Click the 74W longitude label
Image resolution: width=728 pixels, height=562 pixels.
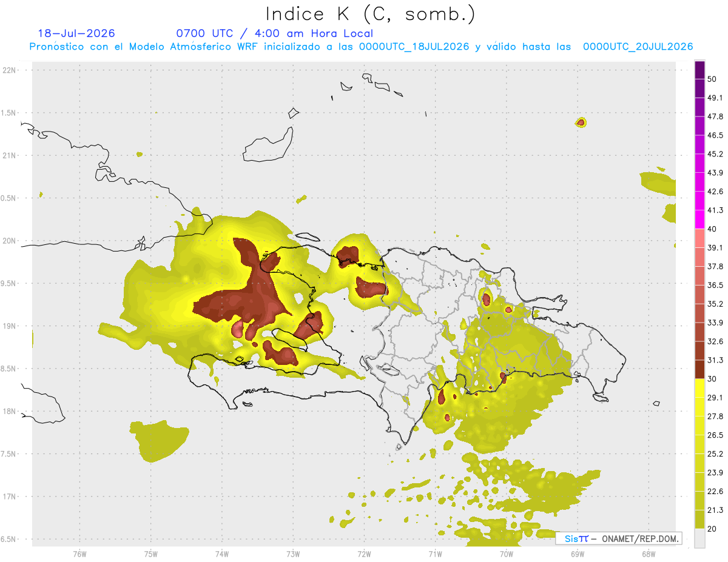(x=222, y=554)
